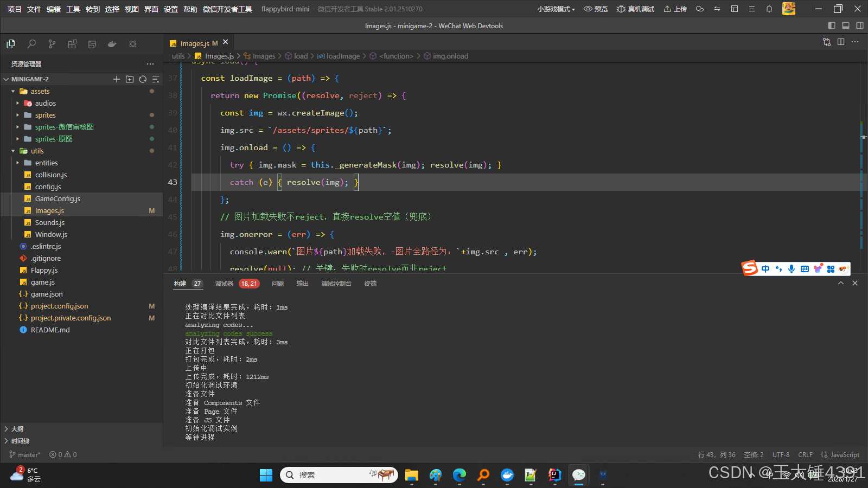Open Source Control icon in activity bar
The height and width of the screenshot is (488, 868).
click(x=52, y=44)
